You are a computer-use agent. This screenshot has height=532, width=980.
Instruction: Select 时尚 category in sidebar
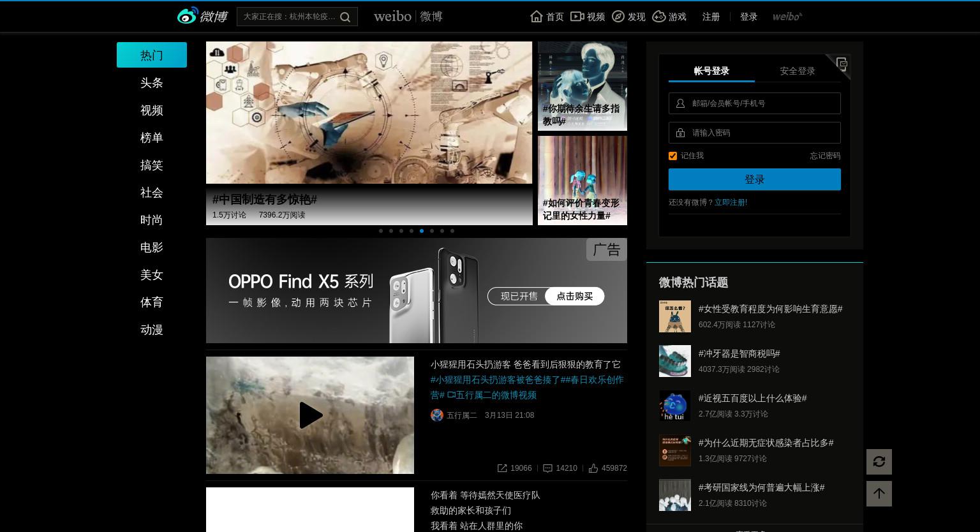point(152,220)
